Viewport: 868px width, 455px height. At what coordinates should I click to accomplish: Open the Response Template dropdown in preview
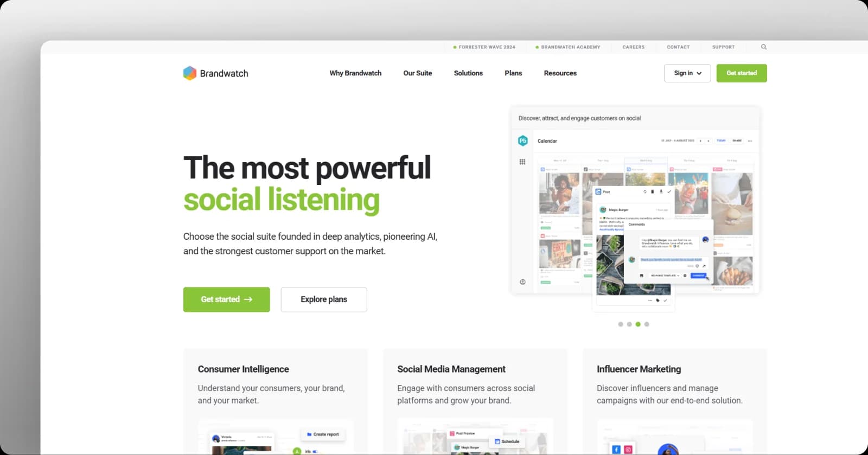(665, 275)
